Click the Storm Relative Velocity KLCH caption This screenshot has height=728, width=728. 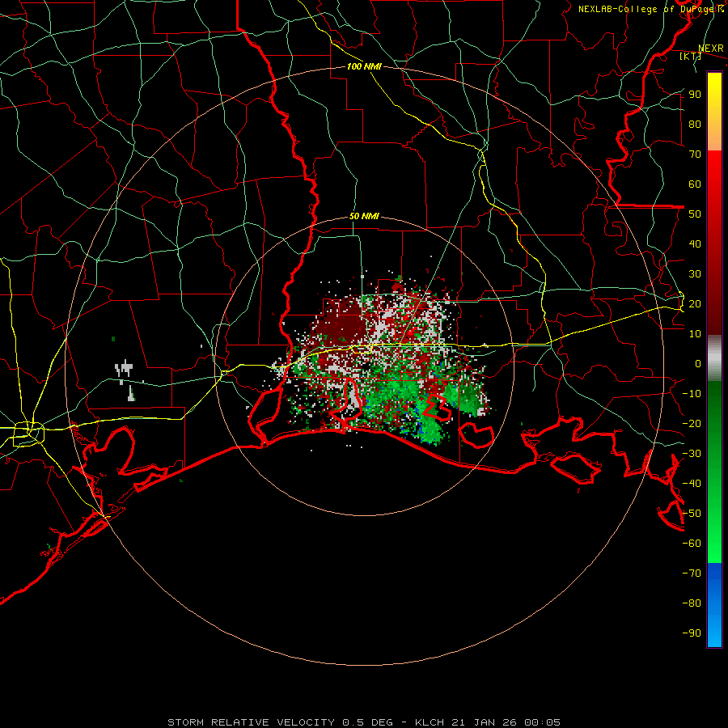[363, 722]
